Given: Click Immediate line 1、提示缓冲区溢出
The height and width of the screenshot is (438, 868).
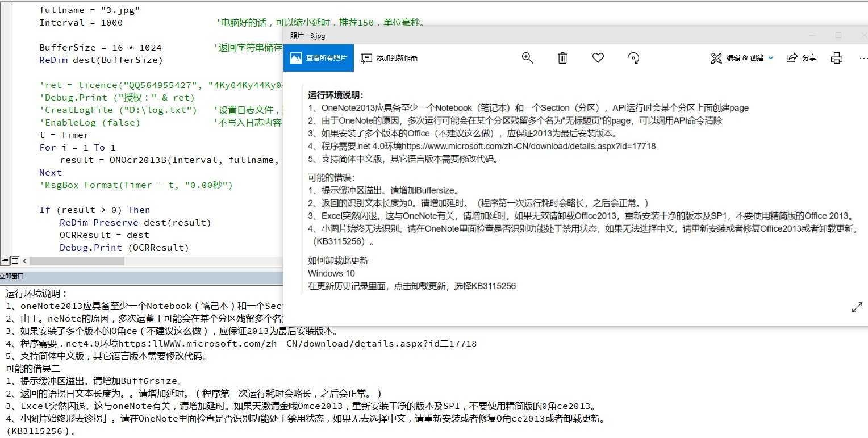Looking at the screenshot, I should tap(95, 381).
